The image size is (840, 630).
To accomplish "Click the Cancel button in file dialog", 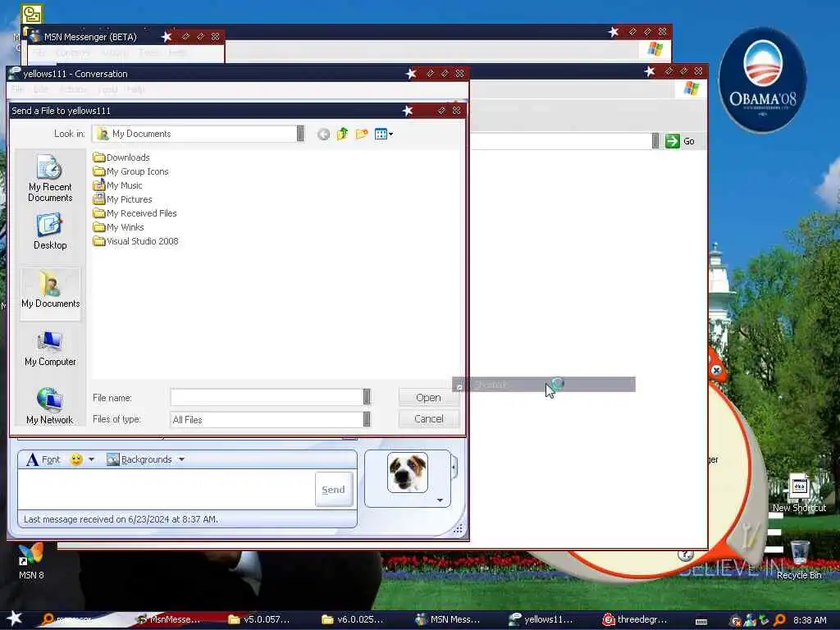I will pyautogui.click(x=428, y=419).
